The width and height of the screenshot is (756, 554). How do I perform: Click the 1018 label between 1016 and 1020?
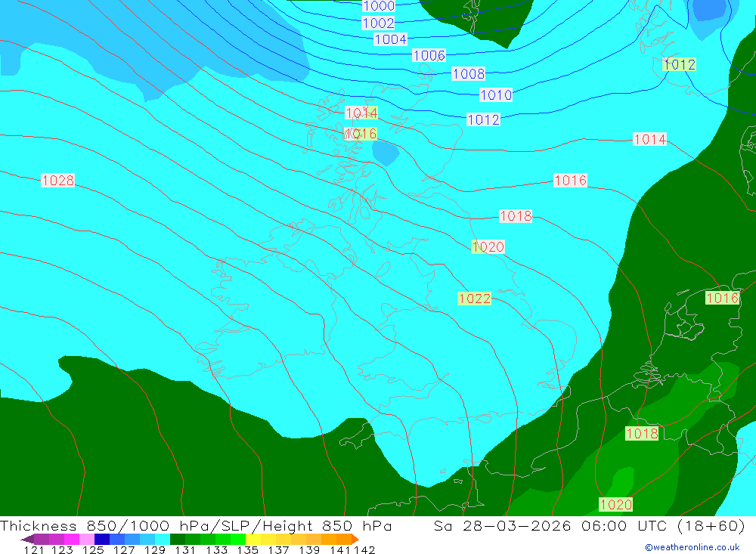516,215
